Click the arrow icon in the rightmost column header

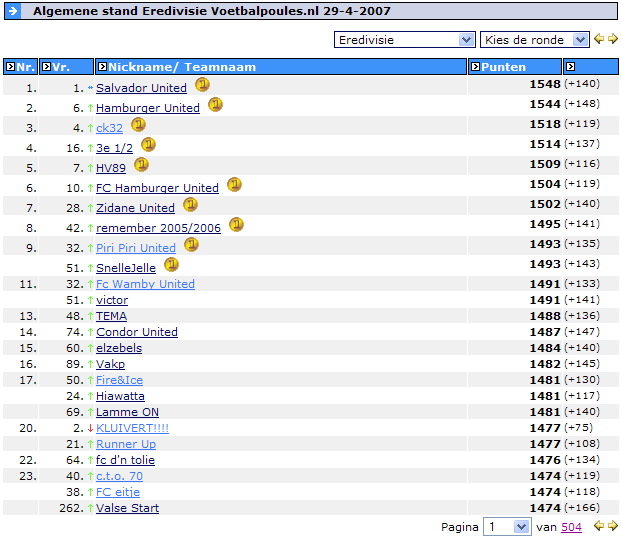pyautogui.click(x=570, y=67)
